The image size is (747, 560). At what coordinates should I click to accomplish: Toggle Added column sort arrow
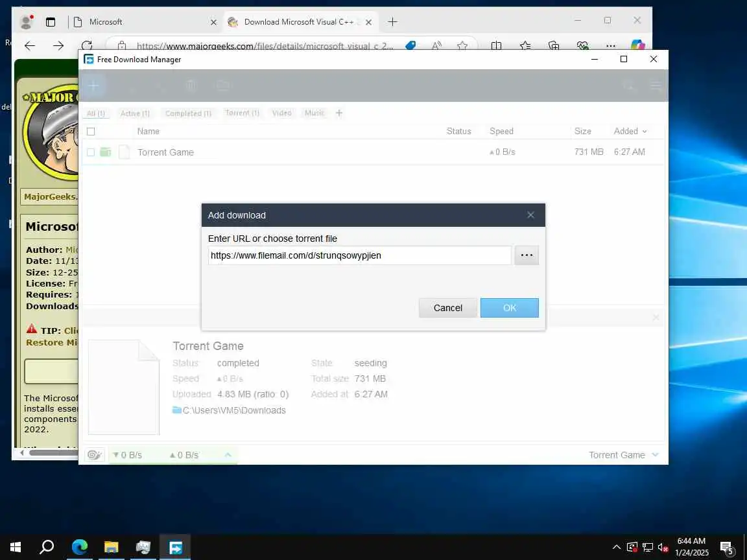pos(645,132)
